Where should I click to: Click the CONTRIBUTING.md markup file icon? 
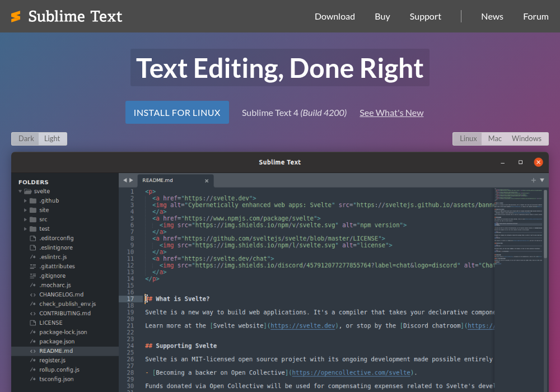click(33, 313)
